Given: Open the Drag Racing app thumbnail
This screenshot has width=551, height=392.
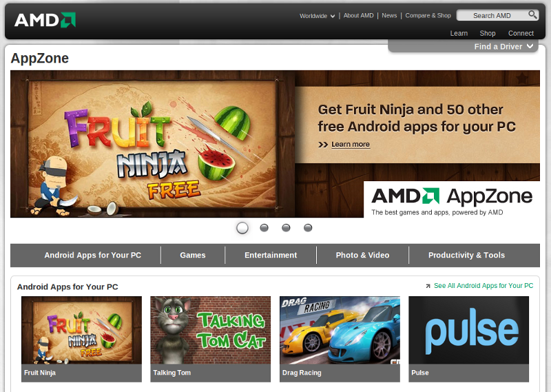Looking at the screenshot, I should coord(340,330).
